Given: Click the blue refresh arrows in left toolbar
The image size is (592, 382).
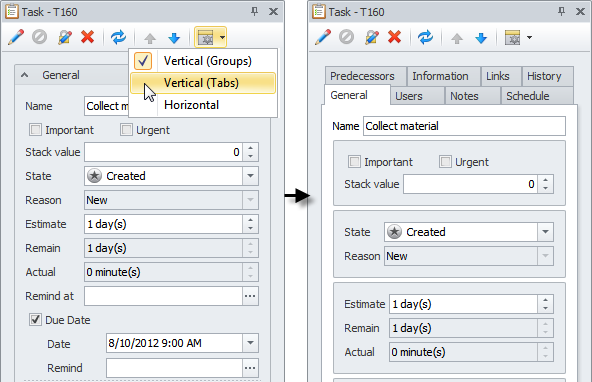Looking at the screenshot, I should tap(118, 37).
